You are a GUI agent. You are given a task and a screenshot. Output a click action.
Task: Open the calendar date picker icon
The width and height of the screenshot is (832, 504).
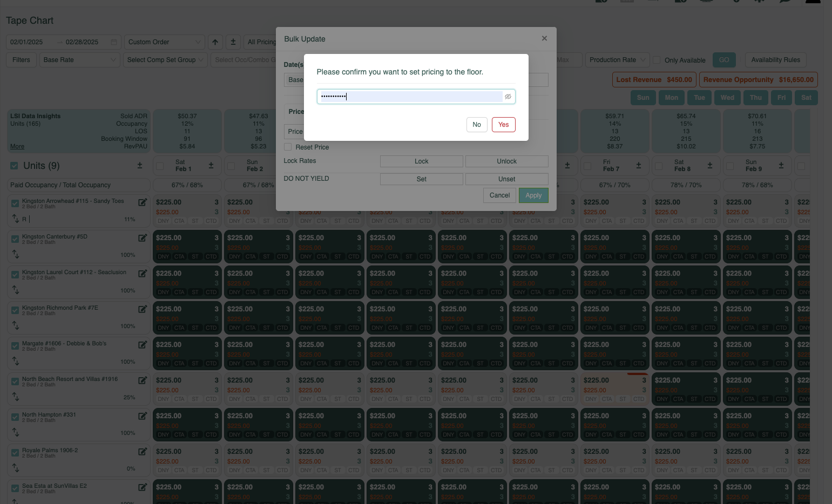114,42
